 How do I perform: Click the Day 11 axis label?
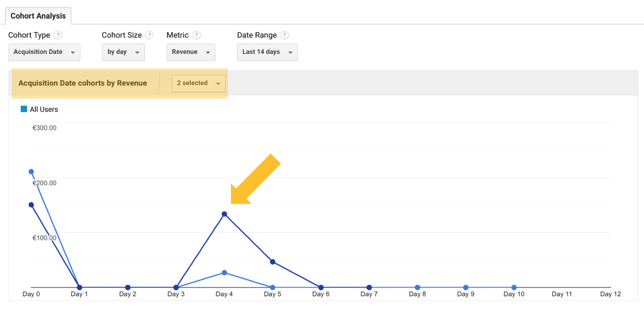click(x=562, y=294)
